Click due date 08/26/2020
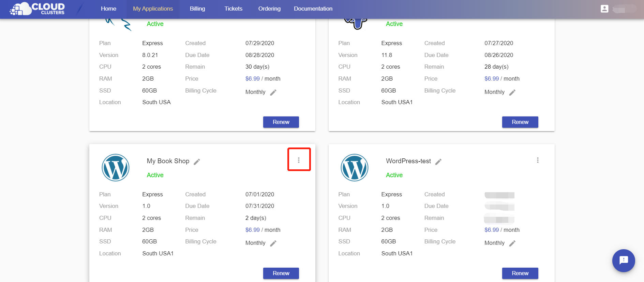Screen dimensions: 644x282 (x=499, y=55)
